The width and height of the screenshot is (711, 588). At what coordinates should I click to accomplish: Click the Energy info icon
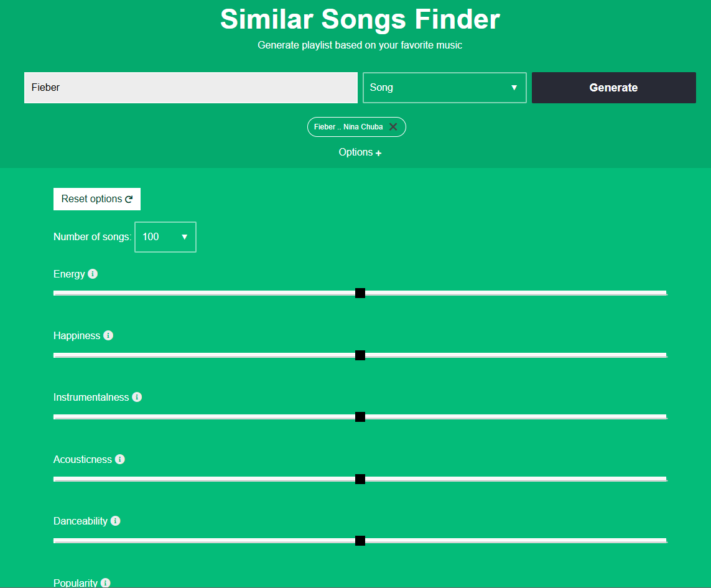click(x=93, y=274)
